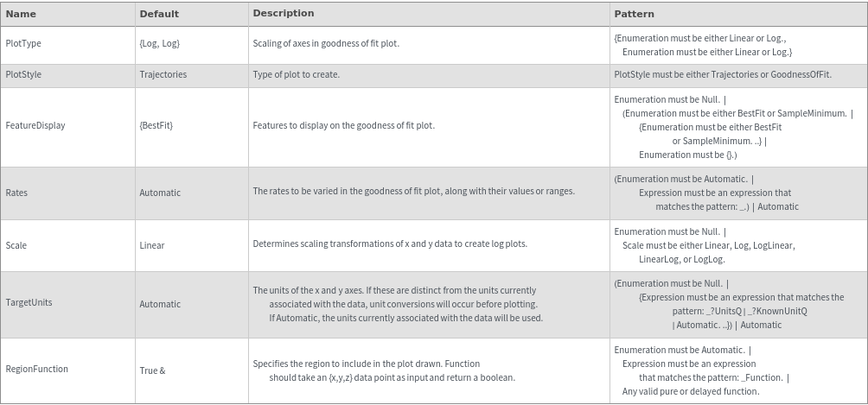Click the Name column header

[x=21, y=14]
